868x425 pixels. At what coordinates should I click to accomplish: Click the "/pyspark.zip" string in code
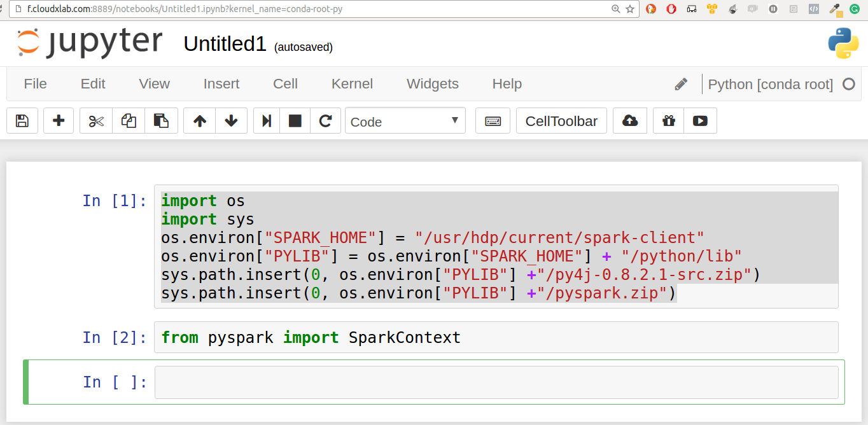tap(601, 293)
